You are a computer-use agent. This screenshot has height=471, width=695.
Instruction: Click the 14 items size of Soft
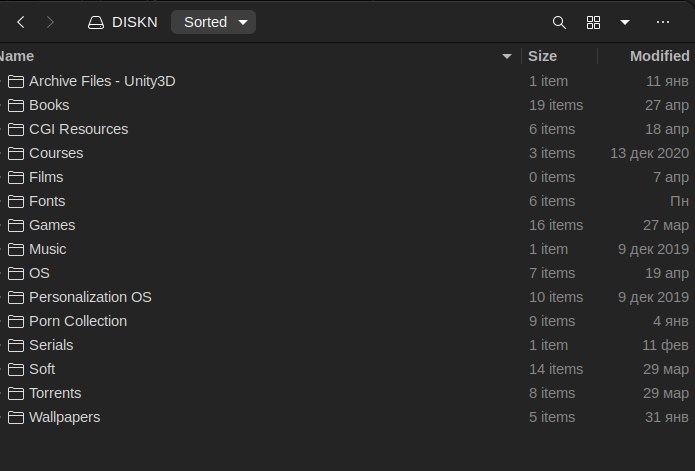pyautogui.click(x=556, y=369)
